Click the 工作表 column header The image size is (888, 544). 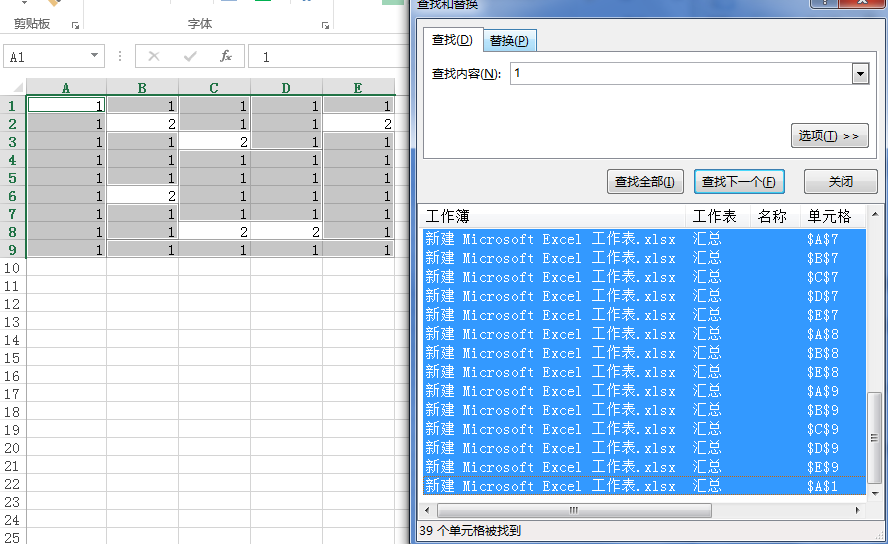pyautogui.click(x=718, y=216)
